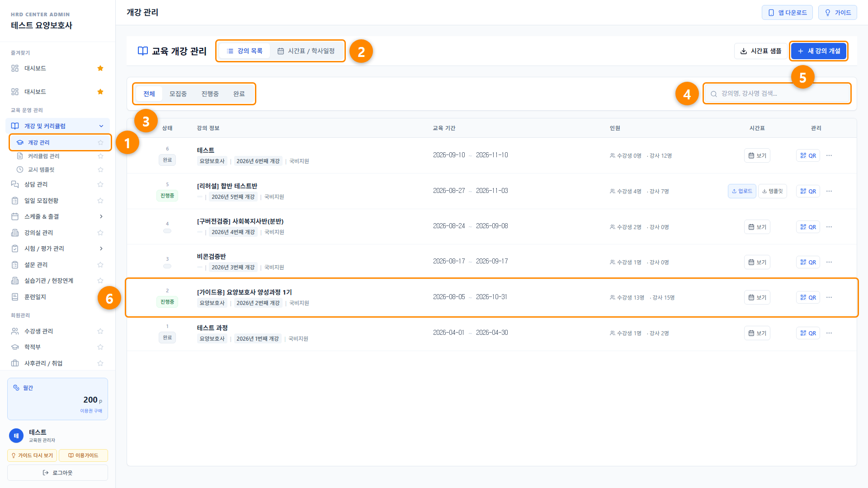Click 이용권 구매 link

click(91, 411)
